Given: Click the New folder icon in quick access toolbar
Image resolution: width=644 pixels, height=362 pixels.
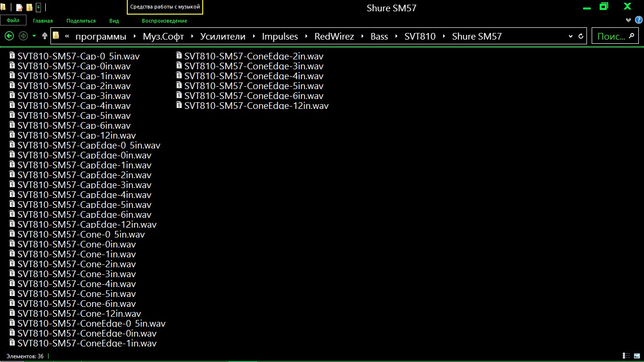Looking at the screenshot, I should (29, 8).
